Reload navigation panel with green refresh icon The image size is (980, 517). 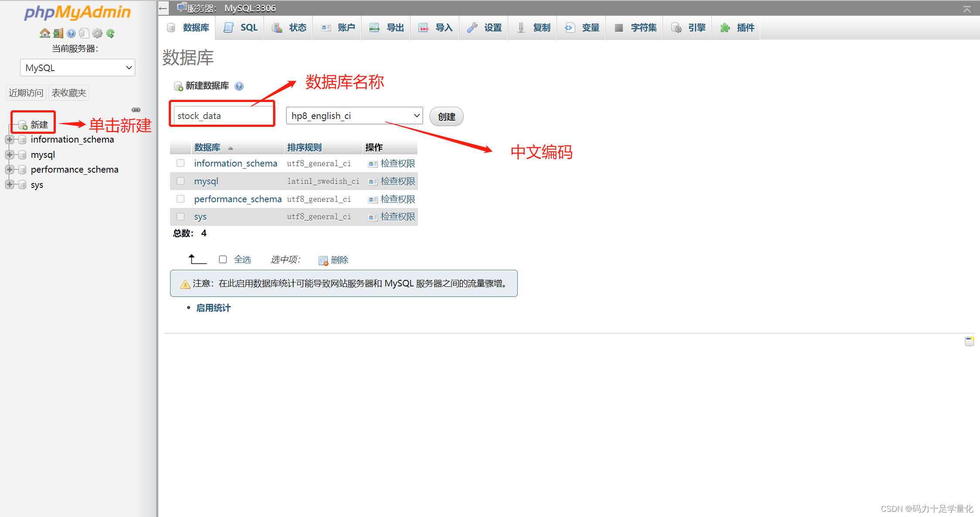coord(110,33)
